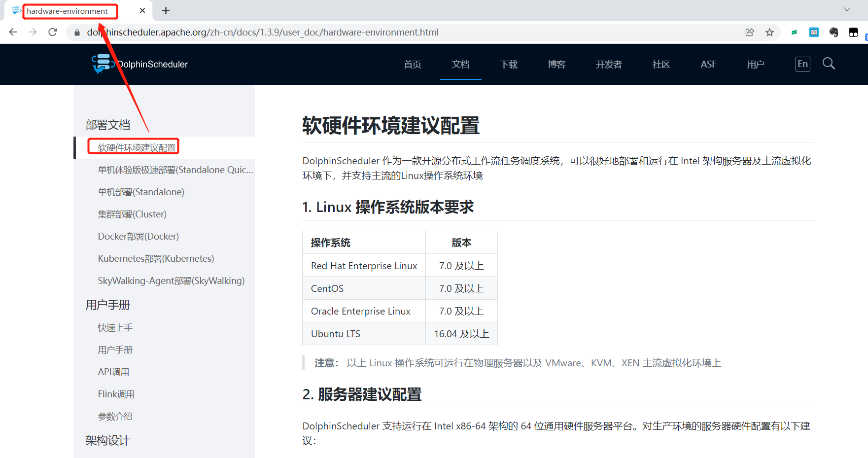The image size is (868, 458).
Task: Click the 用户手册 sidebar section heading
Action: [x=108, y=305]
